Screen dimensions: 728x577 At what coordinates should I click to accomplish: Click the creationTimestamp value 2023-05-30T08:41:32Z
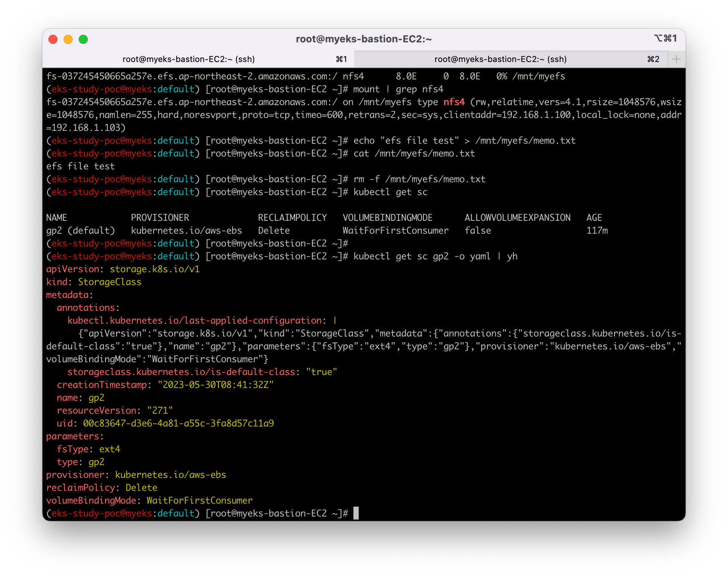tap(215, 385)
